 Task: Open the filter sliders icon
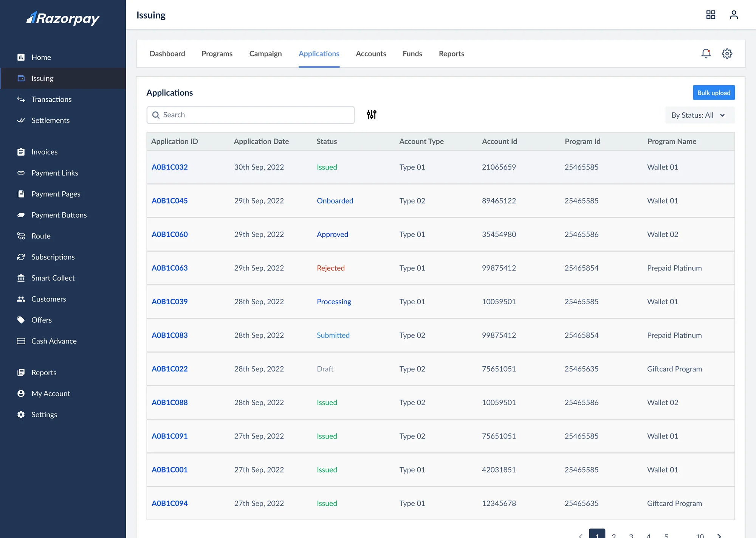tap(372, 114)
